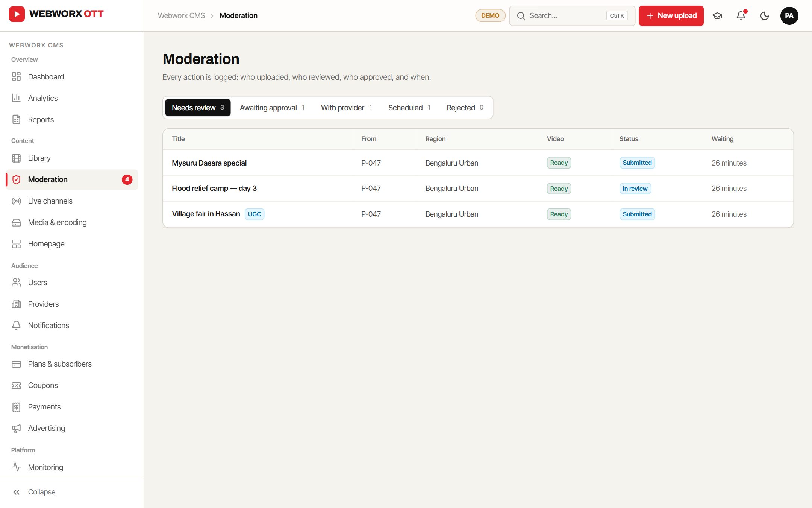Select the Needs review tab
The height and width of the screenshot is (508, 812).
tap(198, 108)
